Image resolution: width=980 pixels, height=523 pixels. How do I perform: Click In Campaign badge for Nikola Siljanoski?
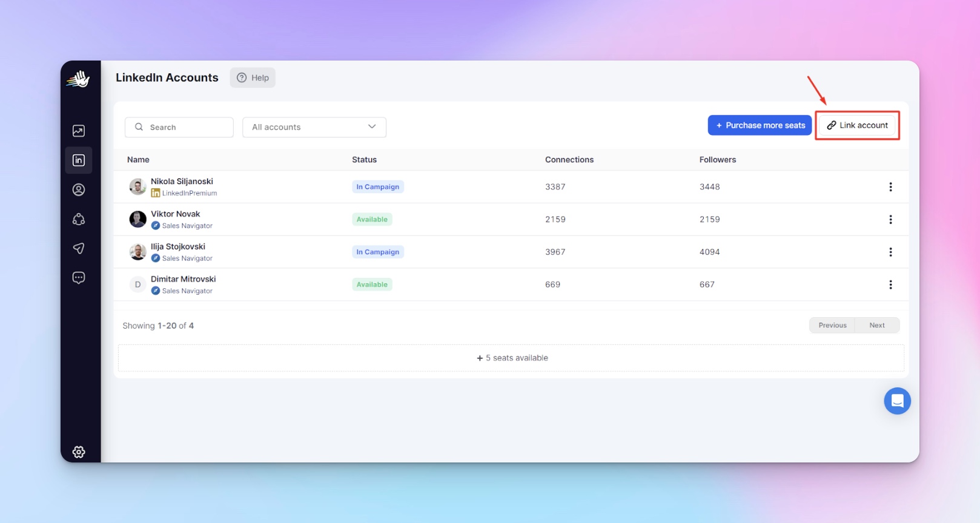point(378,187)
